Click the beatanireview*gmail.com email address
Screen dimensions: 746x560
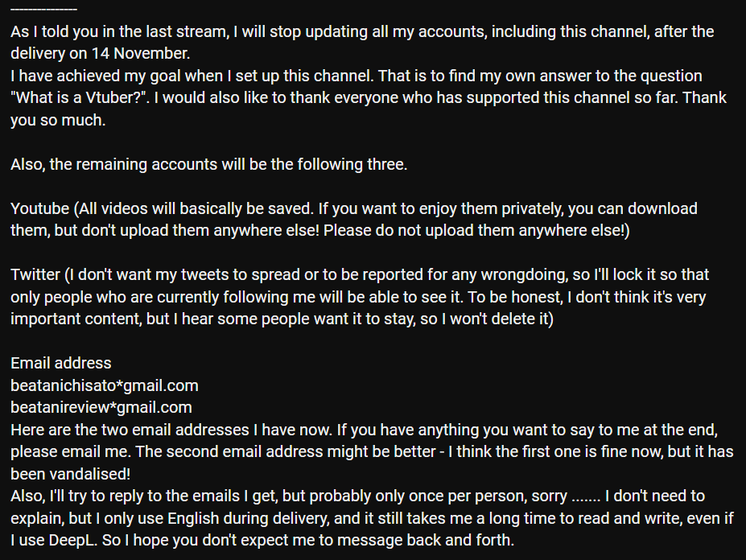[101, 407]
